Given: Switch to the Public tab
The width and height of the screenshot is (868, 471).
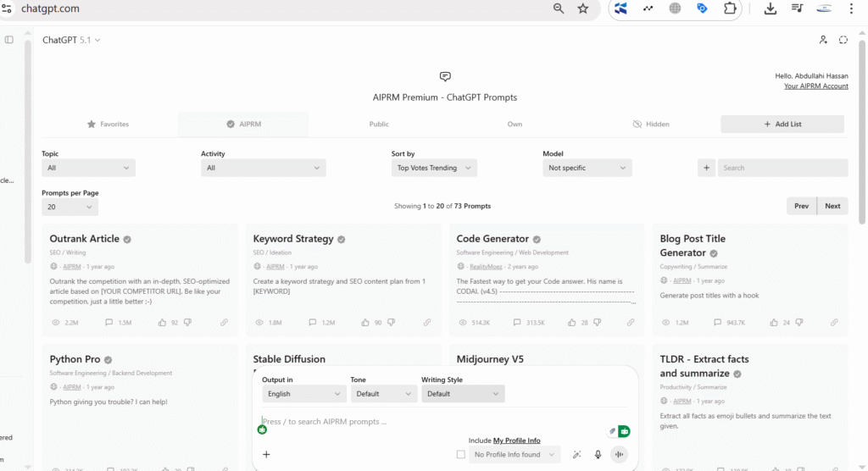Looking at the screenshot, I should pos(379,124).
